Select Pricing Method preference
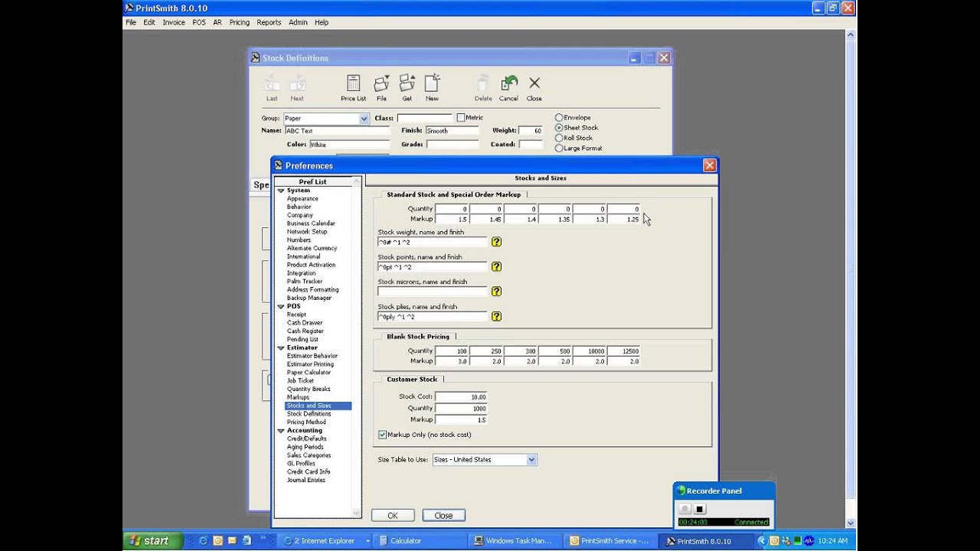Screen dimensions: 980x551 pyautogui.click(x=306, y=422)
